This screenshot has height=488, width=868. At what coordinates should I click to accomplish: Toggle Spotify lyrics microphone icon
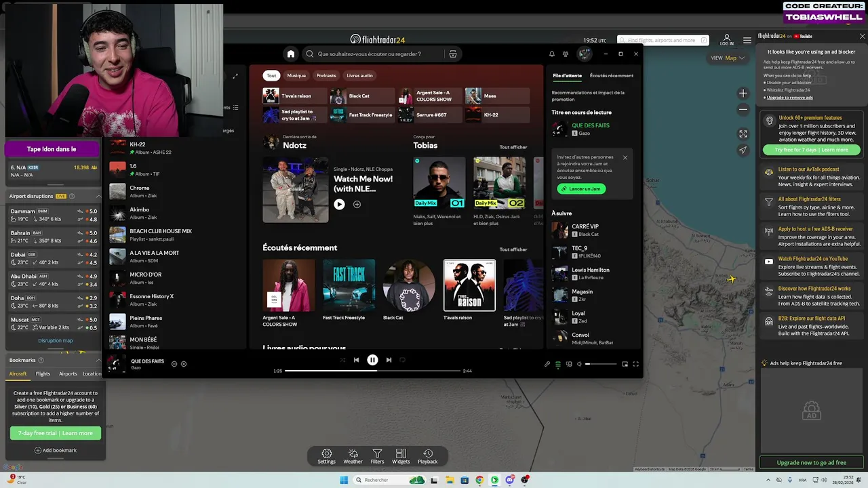[x=547, y=364]
